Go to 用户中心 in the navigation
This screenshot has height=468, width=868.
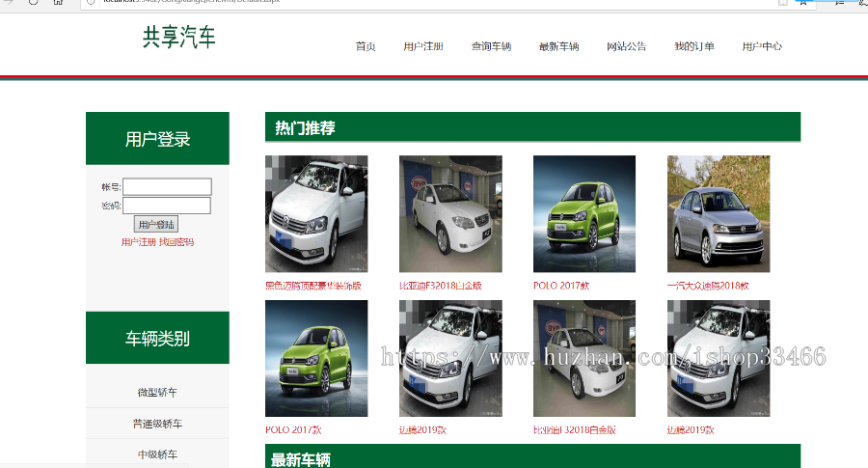pyautogui.click(x=762, y=46)
